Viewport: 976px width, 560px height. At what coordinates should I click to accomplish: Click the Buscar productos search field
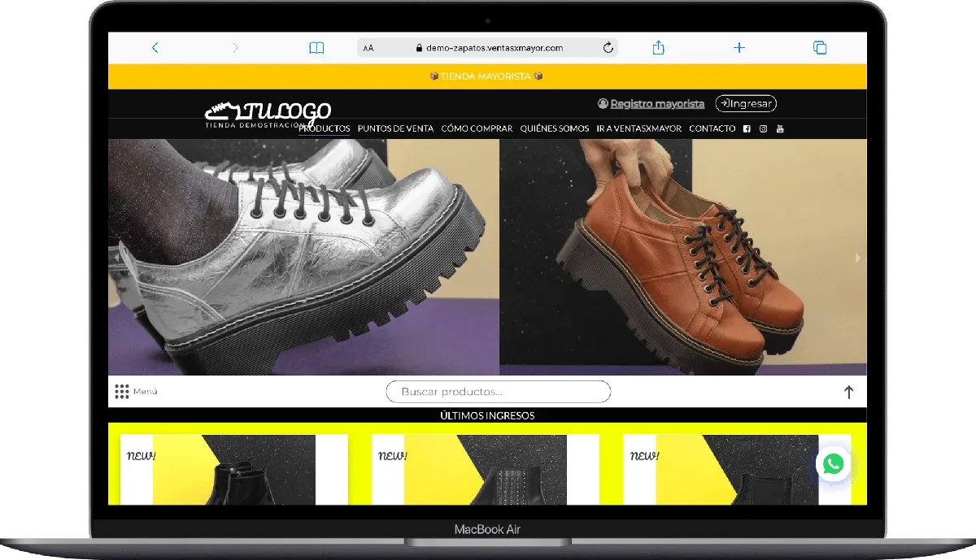click(x=498, y=391)
